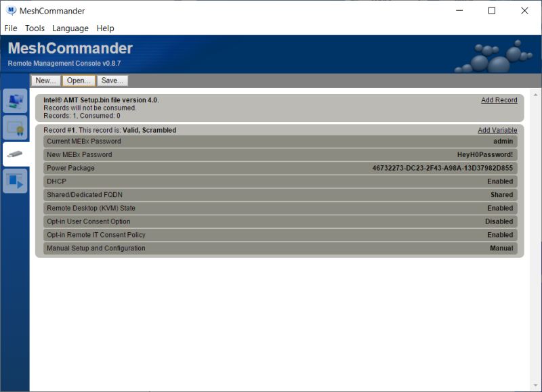Open the Help menu
The width and height of the screenshot is (542, 392).
click(x=105, y=28)
